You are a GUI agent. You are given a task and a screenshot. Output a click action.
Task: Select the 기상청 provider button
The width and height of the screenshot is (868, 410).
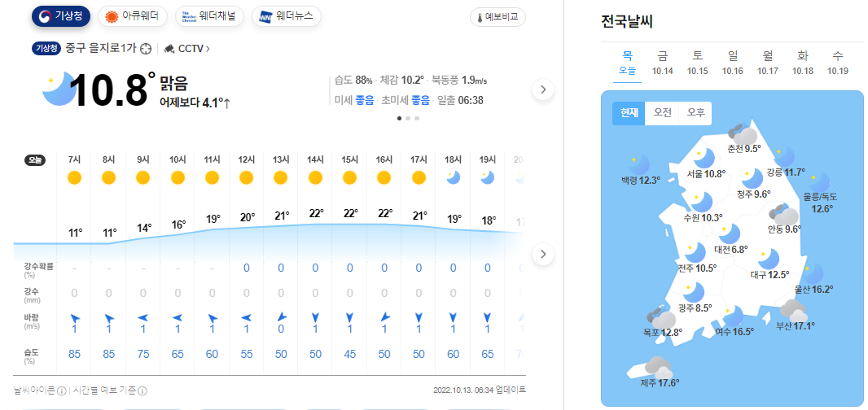61,16
